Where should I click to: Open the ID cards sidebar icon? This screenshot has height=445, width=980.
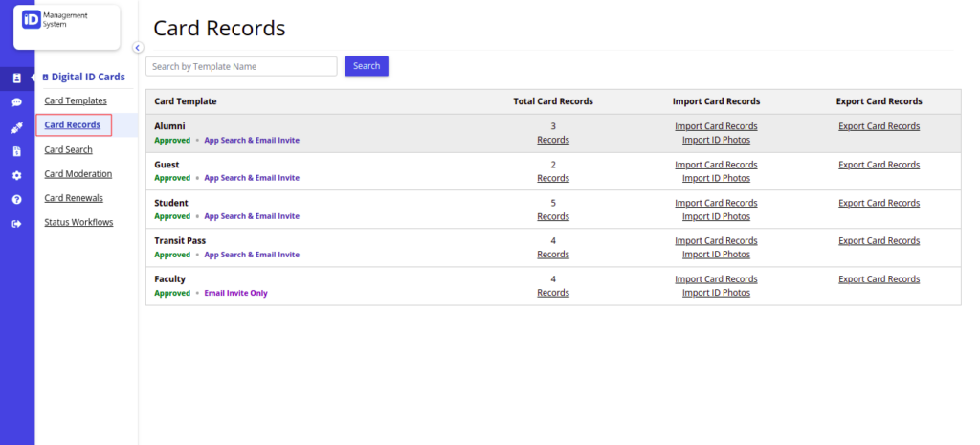coord(17,78)
